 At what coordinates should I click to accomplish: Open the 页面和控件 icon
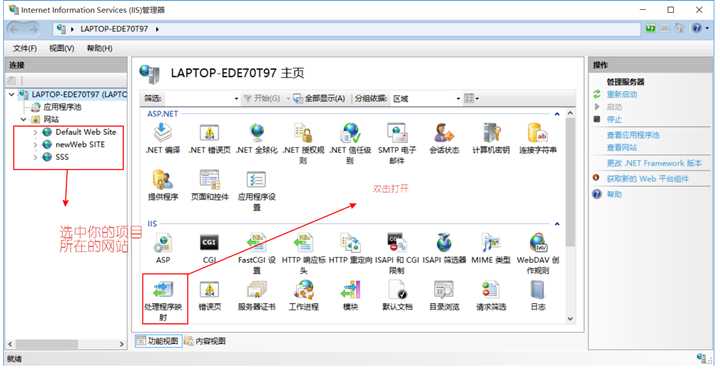[210, 180]
